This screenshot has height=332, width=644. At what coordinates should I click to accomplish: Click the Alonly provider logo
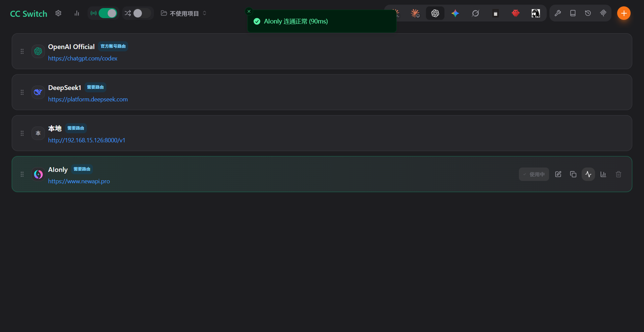[x=38, y=174]
